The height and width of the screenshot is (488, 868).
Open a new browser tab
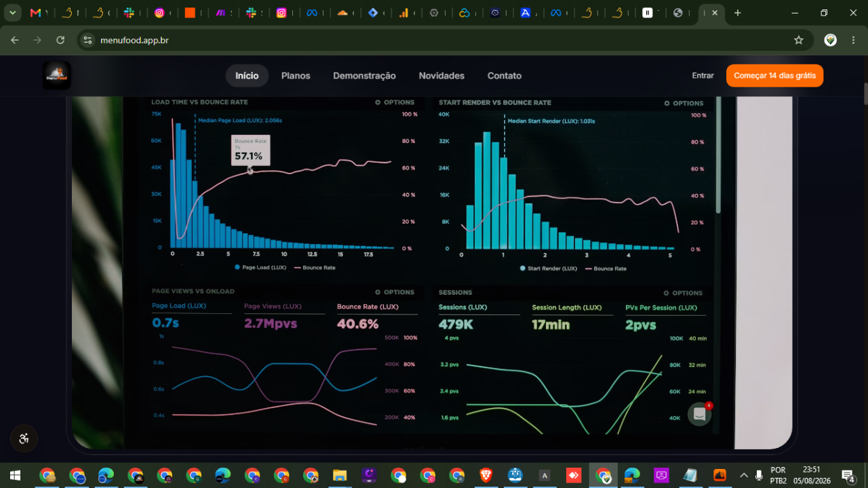coord(738,13)
